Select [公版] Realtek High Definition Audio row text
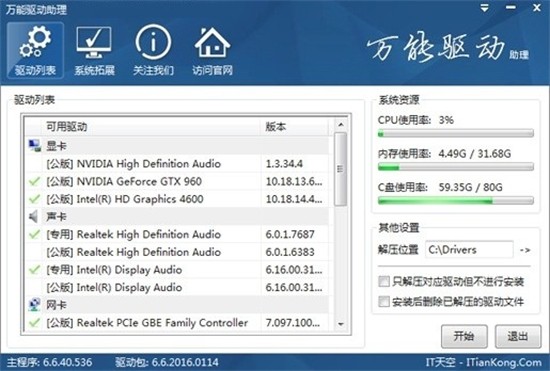 [134, 252]
